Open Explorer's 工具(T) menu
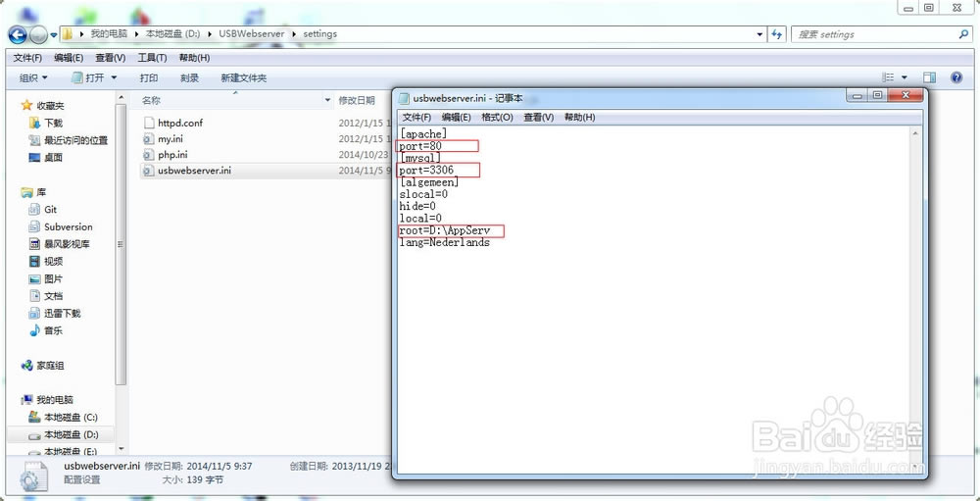The width and height of the screenshot is (980, 501). coord(152,58)
